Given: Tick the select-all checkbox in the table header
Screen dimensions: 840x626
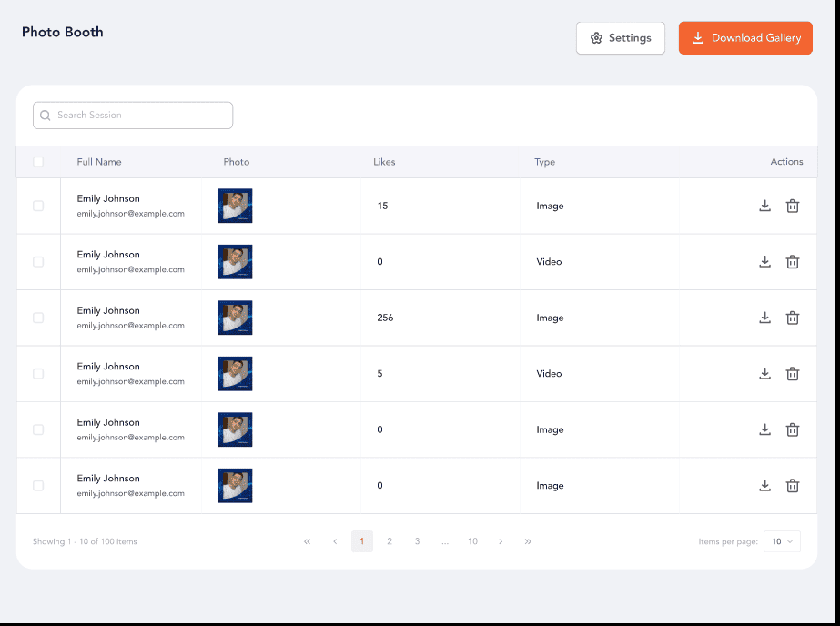Looking at the screenshot, I should [38, 161].
